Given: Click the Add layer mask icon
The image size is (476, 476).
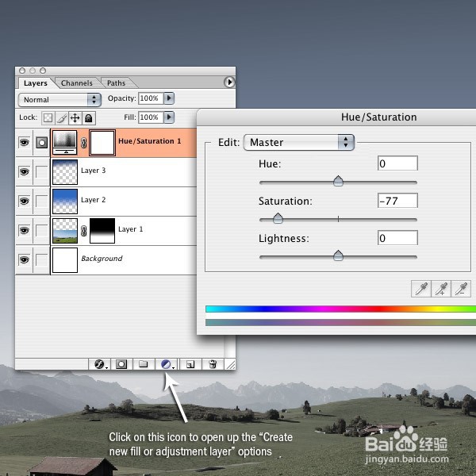Looking at the screenshot, I should pyautogui.click(x=121, y=364).
